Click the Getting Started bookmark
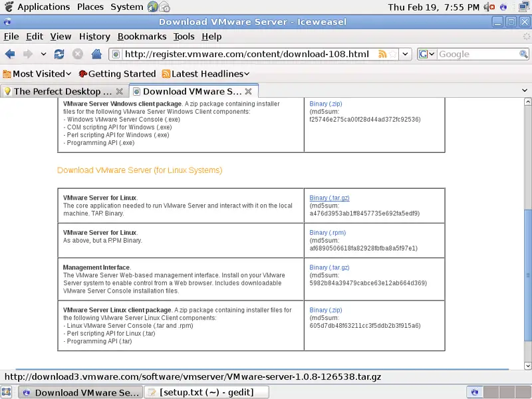The width and height of the screenshot is (532, 399). click(x=117, y=74)
